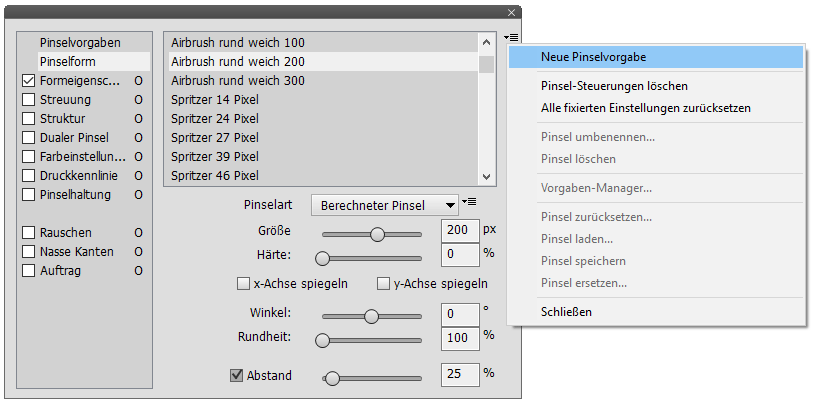The height and width of the screenshot is (405, 813).
Task: Click the lock icon beside Dualer Pinsel
Action: pos(139,138)
